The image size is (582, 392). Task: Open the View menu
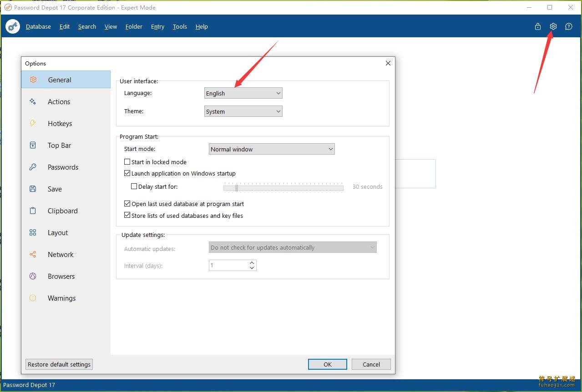[111, 26]
